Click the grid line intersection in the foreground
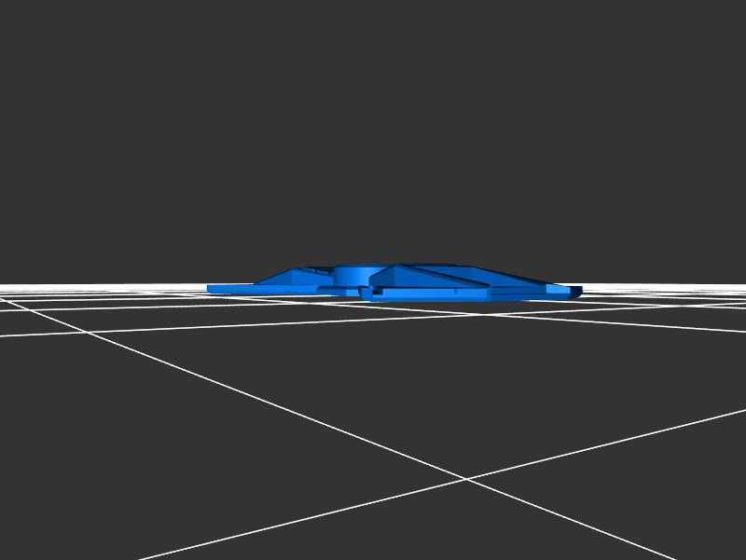This screenshot has width=746, height=560. point(466,479)
